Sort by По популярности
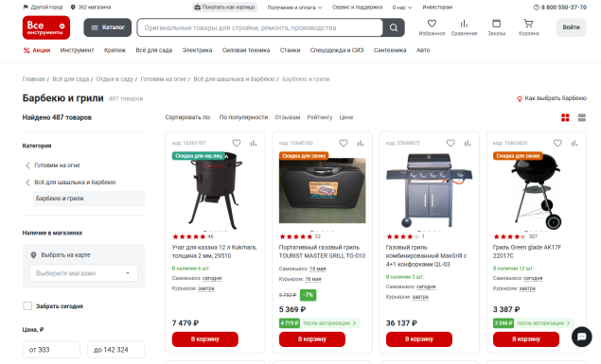The image size is (601, 364). pyautogui.click(x=243, y=117)
